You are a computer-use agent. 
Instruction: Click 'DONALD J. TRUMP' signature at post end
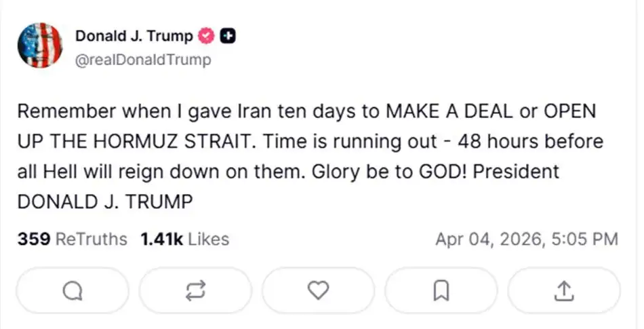coord(104,201)
